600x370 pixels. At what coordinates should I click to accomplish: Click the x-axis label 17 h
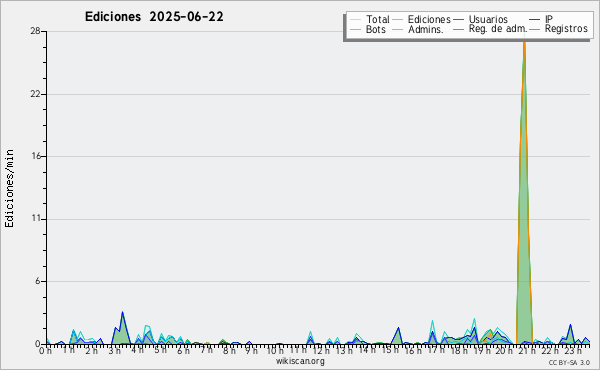point(436,350)
